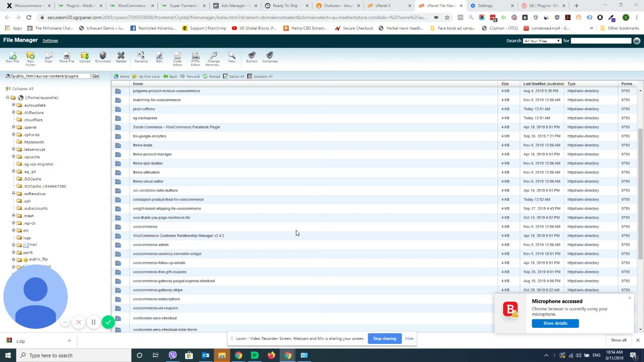Viewport: 644px width, 362px height.
Task: Click the folder icon of the pixel-caffeine row
Action: (x=118, y=109)
